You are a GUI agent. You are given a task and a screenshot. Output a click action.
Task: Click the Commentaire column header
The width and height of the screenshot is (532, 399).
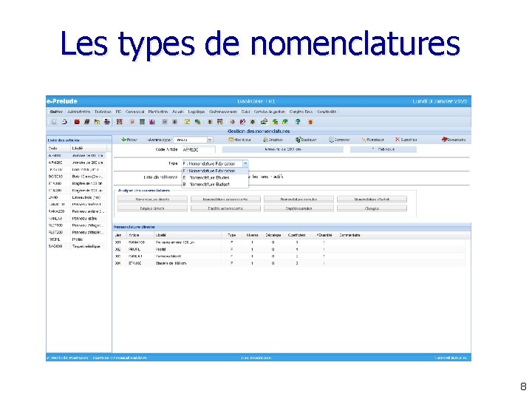(x=349, y=235)
